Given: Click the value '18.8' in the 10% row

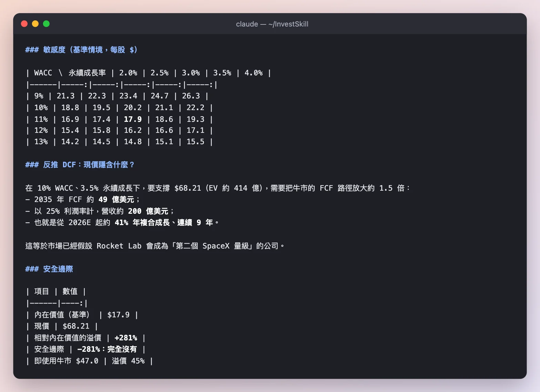Looking at the screenshot, I should [70, 108].
